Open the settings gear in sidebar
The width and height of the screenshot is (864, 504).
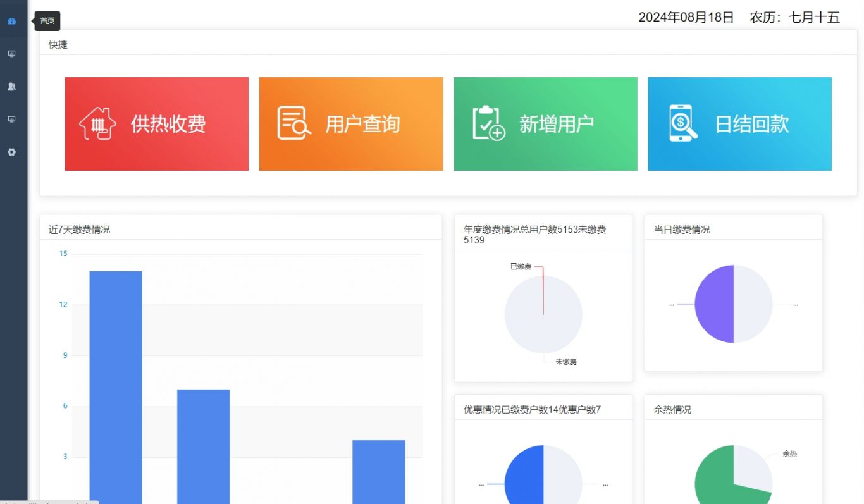11,152
